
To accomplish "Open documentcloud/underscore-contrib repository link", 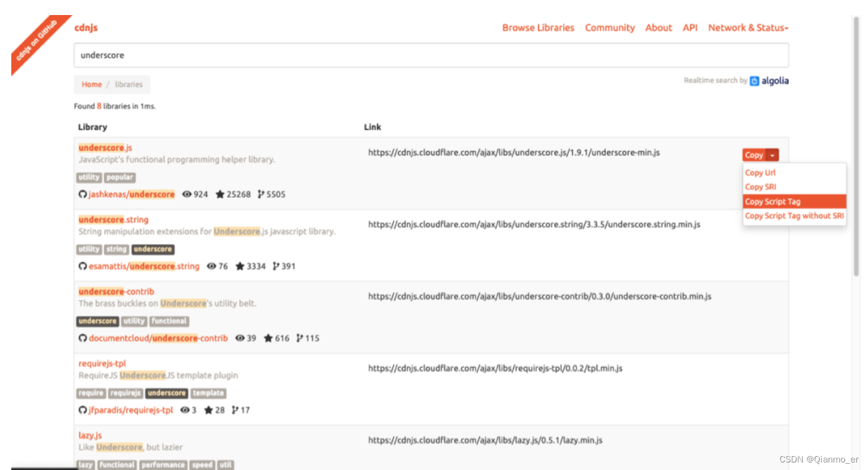I will coord(159,338).
